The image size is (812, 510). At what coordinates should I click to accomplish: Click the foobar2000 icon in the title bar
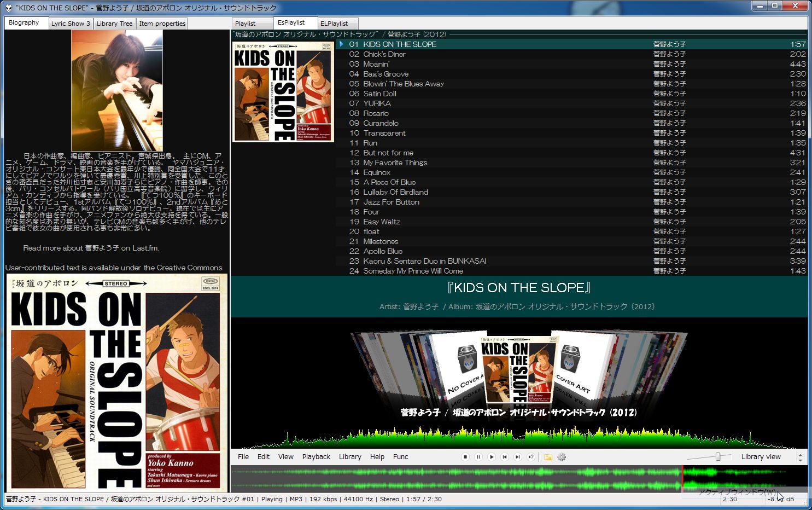[9, 8]
